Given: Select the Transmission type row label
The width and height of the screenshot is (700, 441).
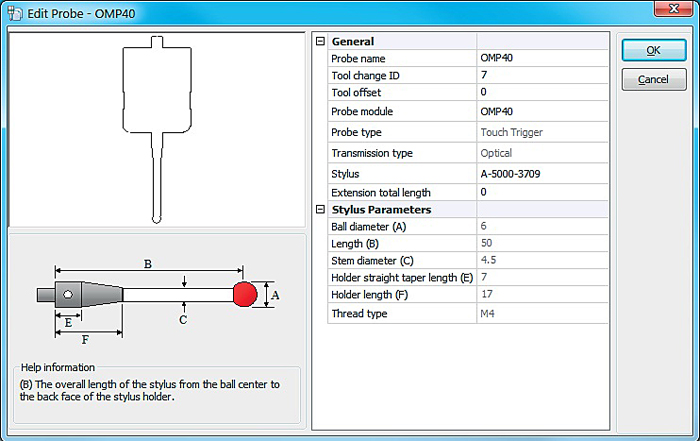Looking at the screenshot, I should (372, 153).
